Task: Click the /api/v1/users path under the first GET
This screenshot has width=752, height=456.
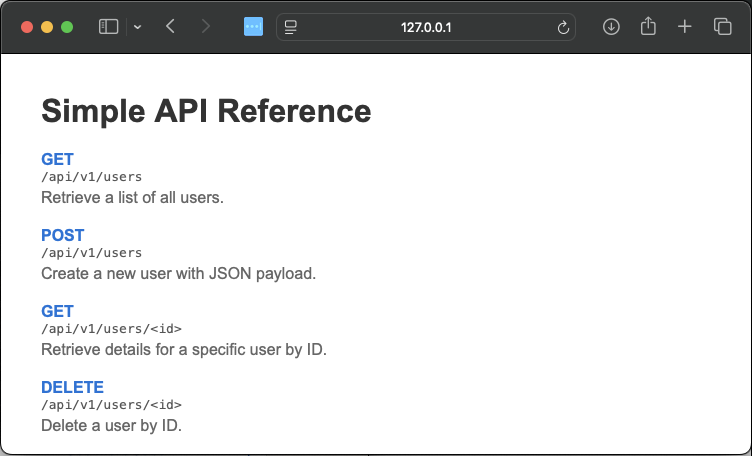Action: pos(92,177)
